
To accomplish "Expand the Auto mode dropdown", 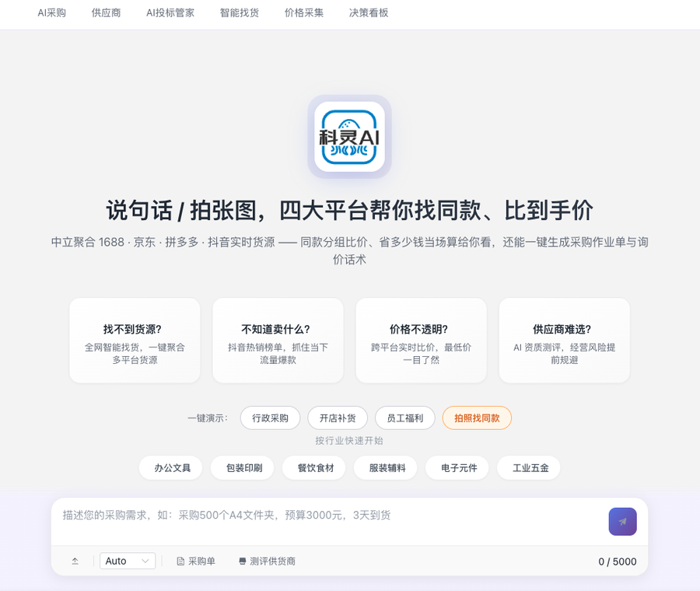I will click(x=128, y=561).
